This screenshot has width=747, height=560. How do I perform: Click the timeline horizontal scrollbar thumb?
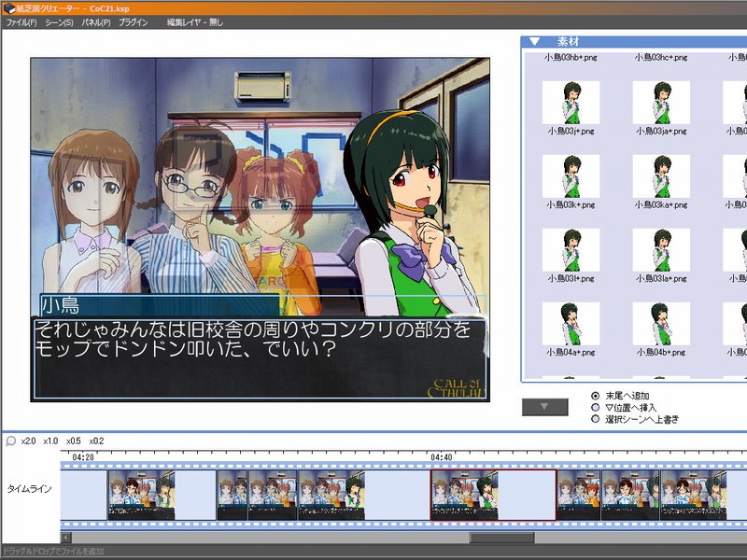501,538
